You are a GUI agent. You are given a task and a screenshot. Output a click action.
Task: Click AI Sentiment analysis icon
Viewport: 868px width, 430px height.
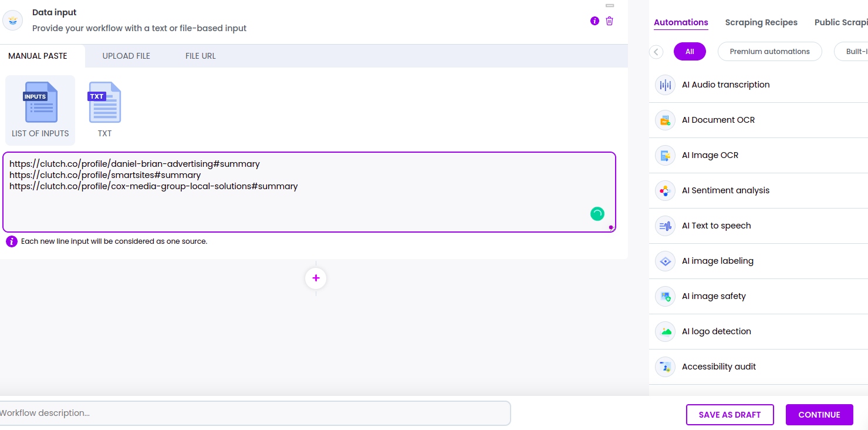pos(666,190)
